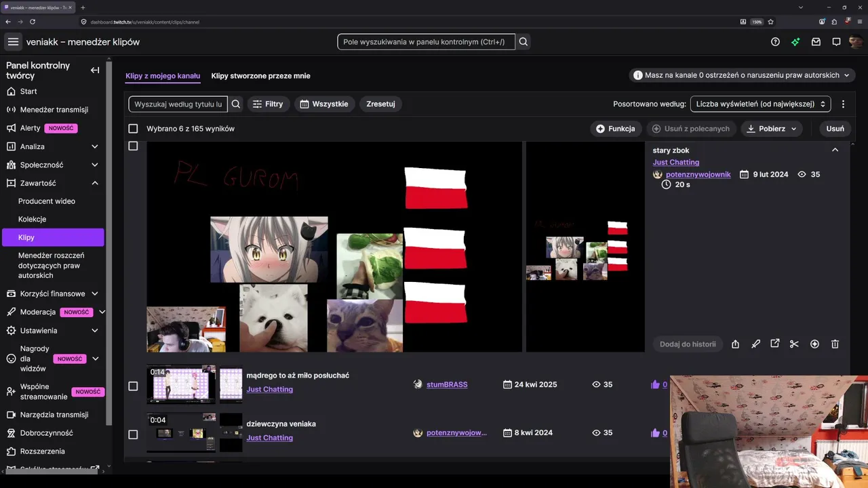Open the hamburger navigation menu
Image resolution: width=868 pixels, height=488 pixels.
pos(13,42)
